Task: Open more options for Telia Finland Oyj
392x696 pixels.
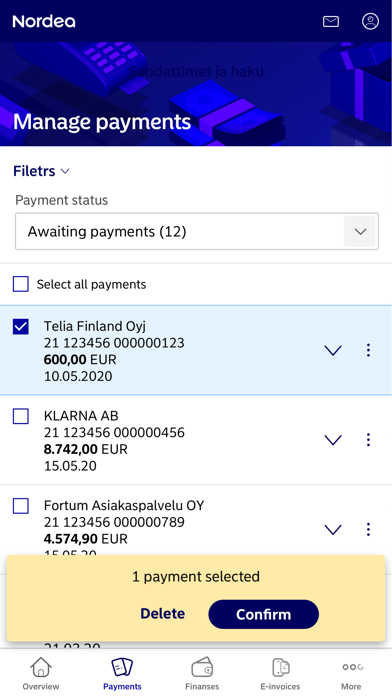Action: [x=368, y=350]
